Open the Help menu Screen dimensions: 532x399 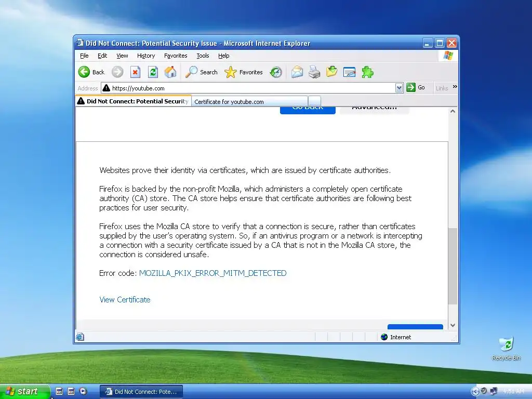[223, 56]
